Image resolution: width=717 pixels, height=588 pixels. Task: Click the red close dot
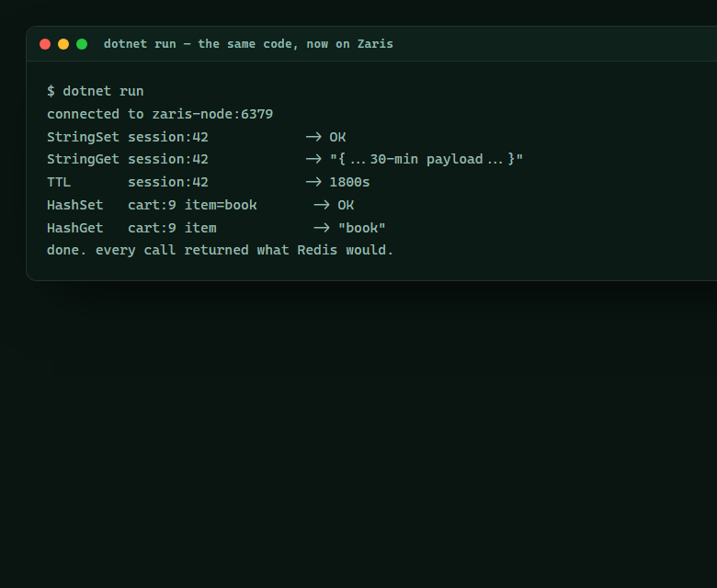pyautogui.click(x=45, y=44)
